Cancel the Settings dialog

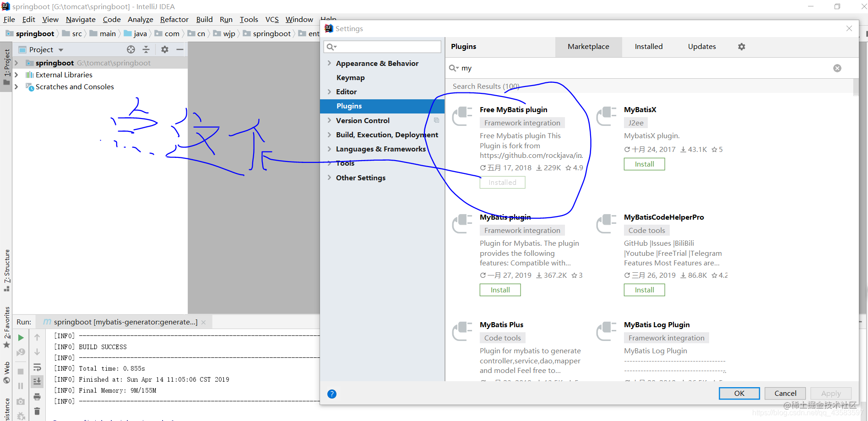[785, 393]
